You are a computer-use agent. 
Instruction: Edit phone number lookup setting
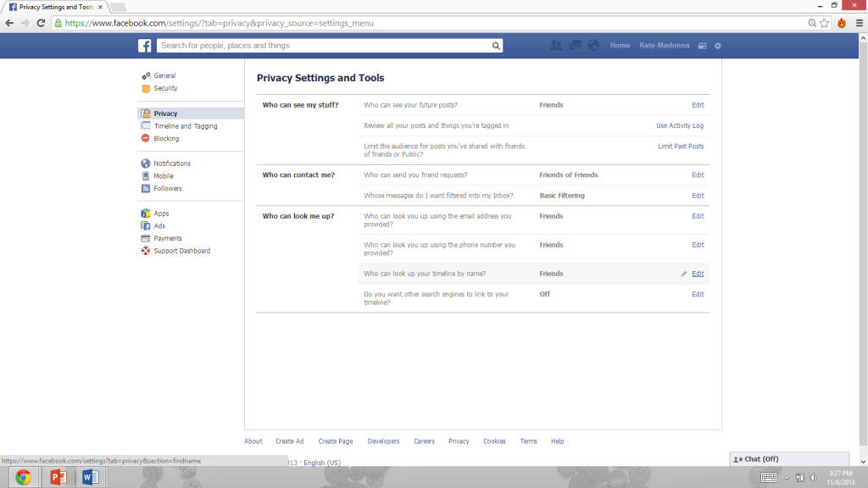point(698,245)
